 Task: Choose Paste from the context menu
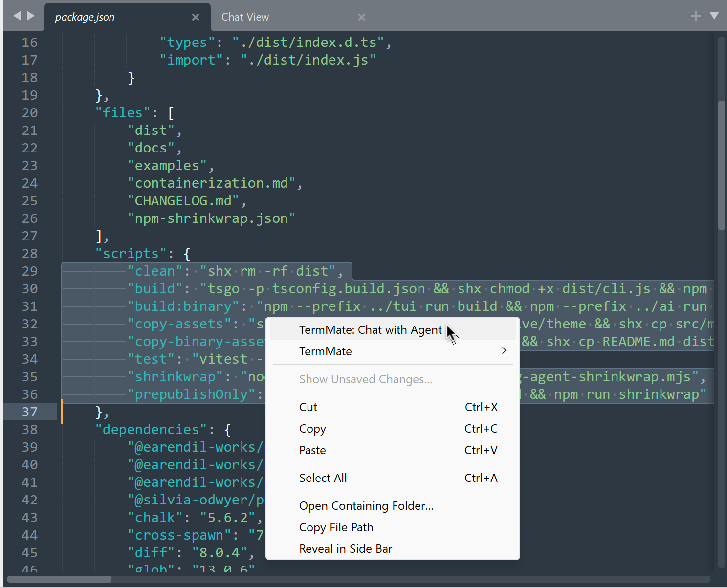(393, 450)
